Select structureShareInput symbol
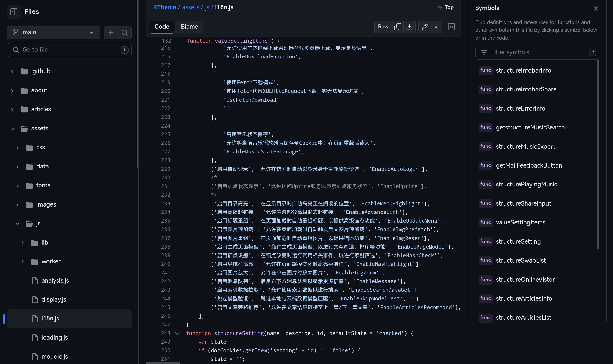This screenshot has height=364, width=613. coord(523,203)
